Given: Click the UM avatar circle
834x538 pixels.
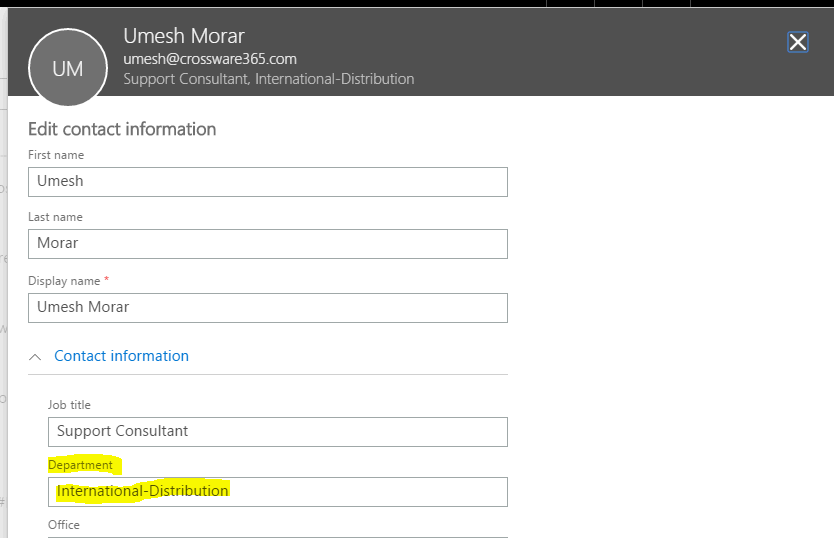Looking at the screenshot, I should (68, 68).
